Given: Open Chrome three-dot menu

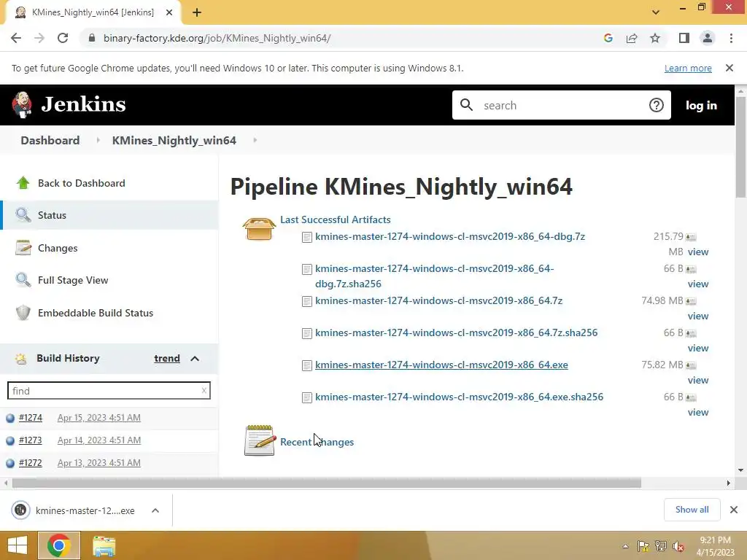Looking at the screenshot, I should pyautogui.click(x=731, y=38).
